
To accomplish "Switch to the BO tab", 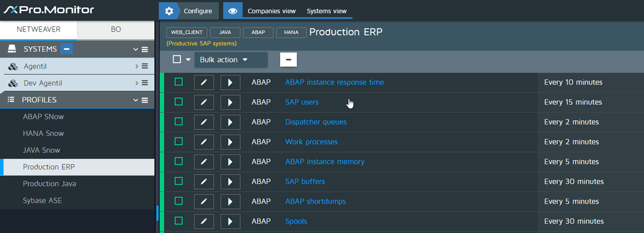I will click(116, 29).
